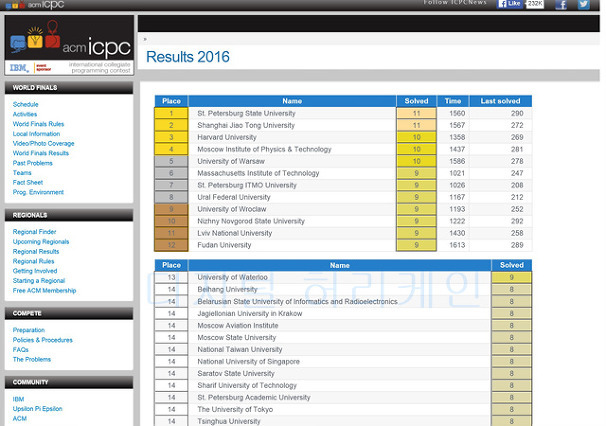Open Upcoming Regionals link
This screenshot has height=426, width=606.
point(41,242)
